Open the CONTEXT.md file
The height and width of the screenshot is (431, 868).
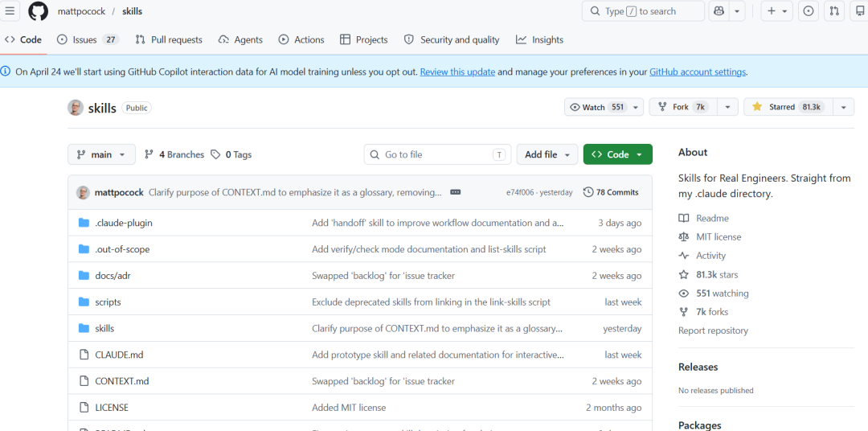coord(122,381)
